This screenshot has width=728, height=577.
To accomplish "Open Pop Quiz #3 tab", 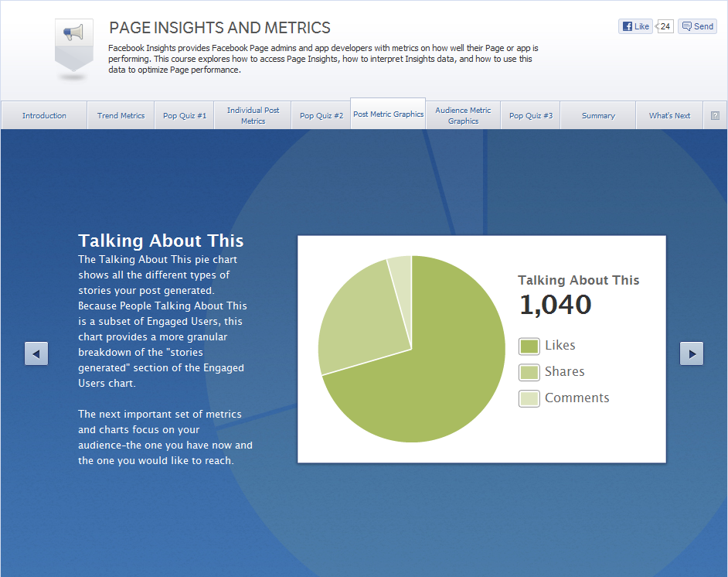I will click(x=531, y=116).
